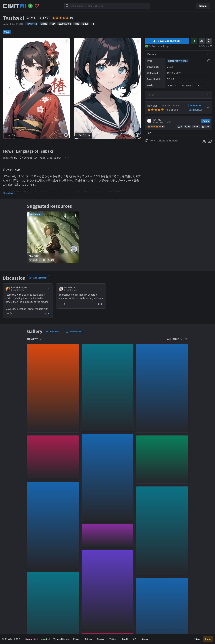The width and height of the screenshot is (215, 644).
Task: Open the ALL TIME period dropdown
Action: (x=174, y=339)
